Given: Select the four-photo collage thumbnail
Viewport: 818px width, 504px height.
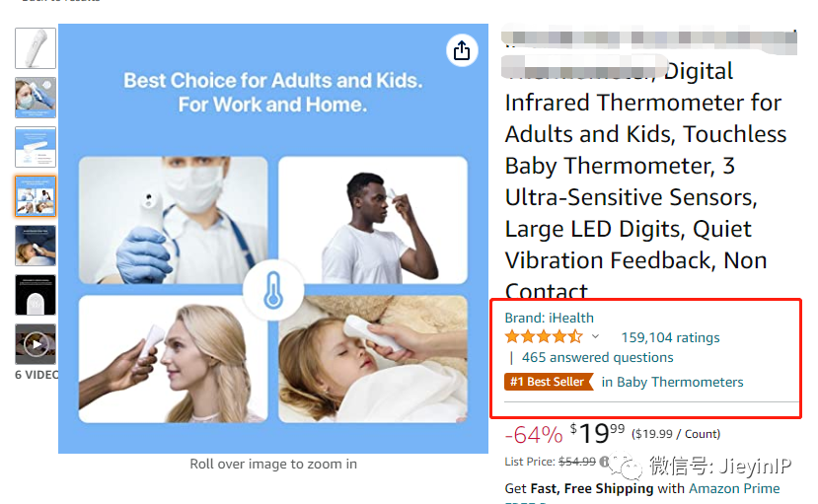Looking at the screenshot, I should click(36, 196).
